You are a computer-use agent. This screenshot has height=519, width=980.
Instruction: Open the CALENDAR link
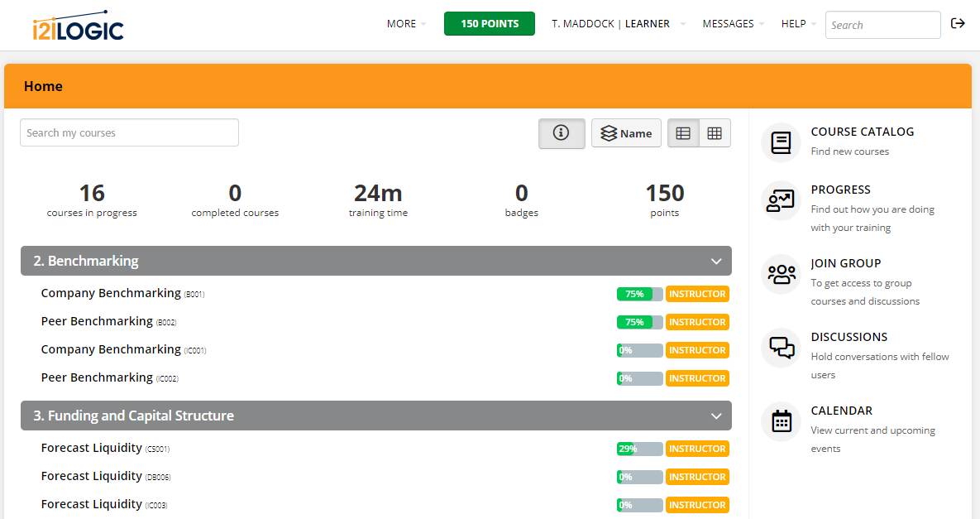pos(841,411)
